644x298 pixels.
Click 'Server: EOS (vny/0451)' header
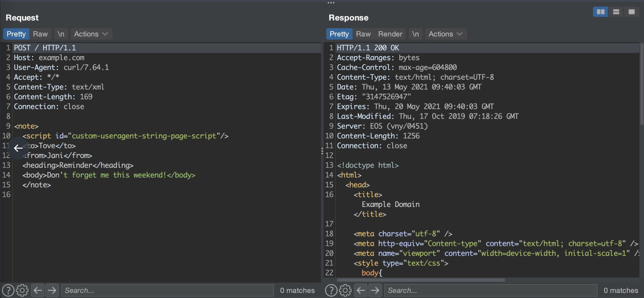click(382, 126)
